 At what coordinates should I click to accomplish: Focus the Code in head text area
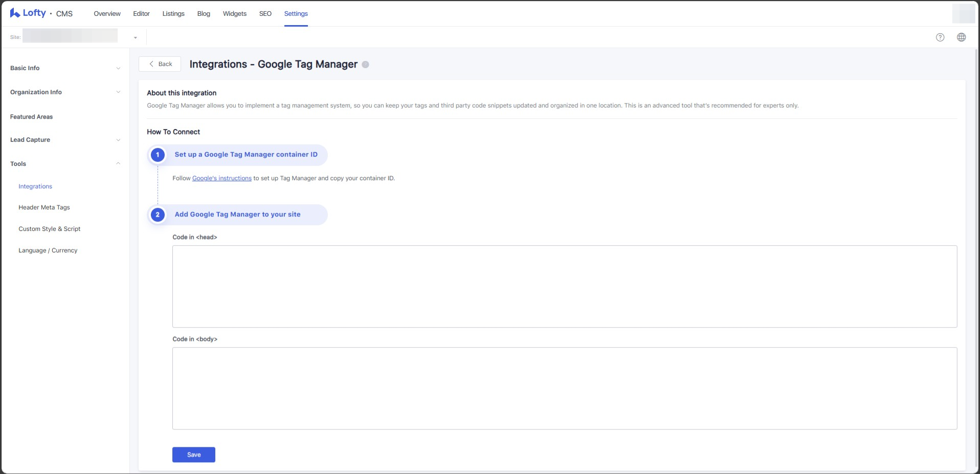pos(564,286)
